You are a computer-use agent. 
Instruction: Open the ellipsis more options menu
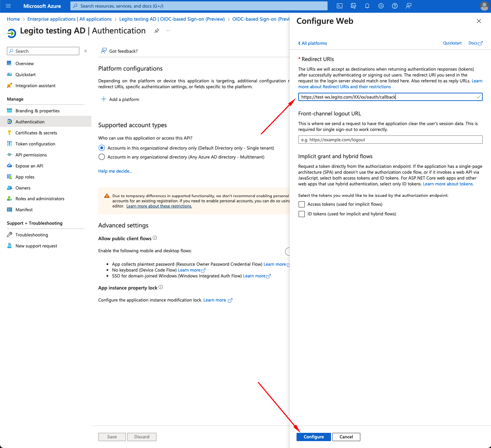(x=168, y=31)
